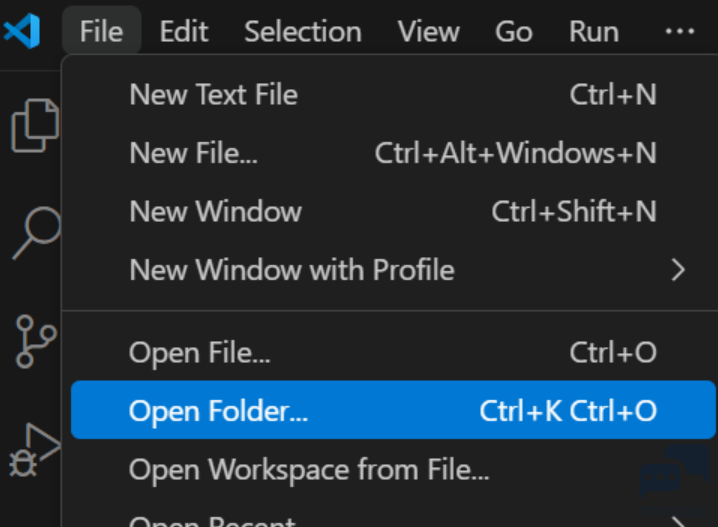Open the Edit menu
The width and height of the screenshot is (718, 527).
184,31
